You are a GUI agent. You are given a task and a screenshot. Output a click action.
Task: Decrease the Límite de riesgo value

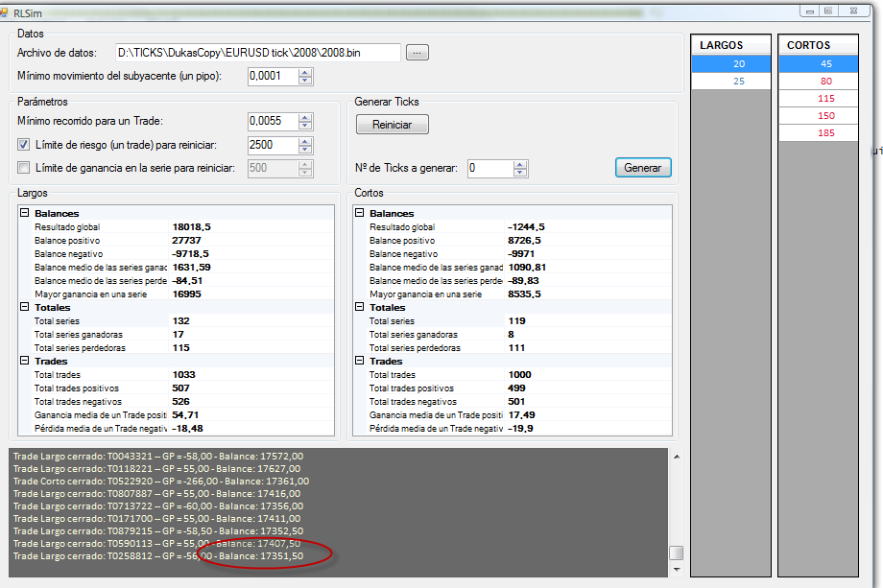(305, 150)
